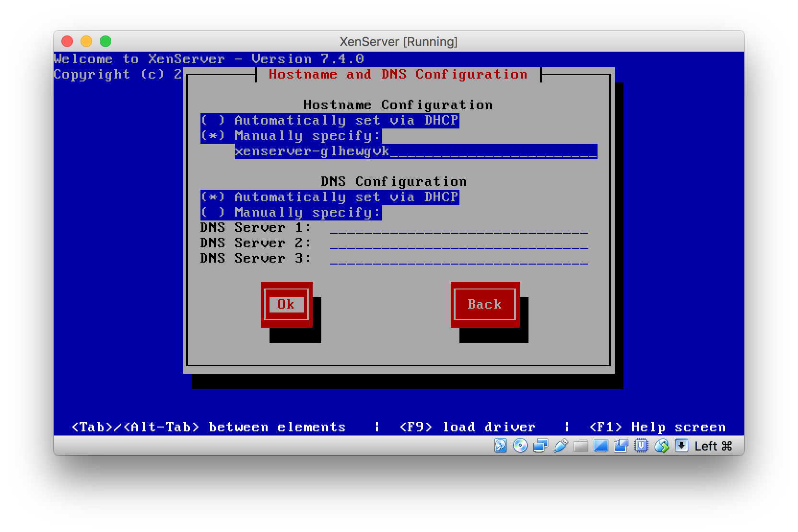Click the Left ⌘ host key label
The height and width of the screenshot is (532, 798).
coord(713,446)
